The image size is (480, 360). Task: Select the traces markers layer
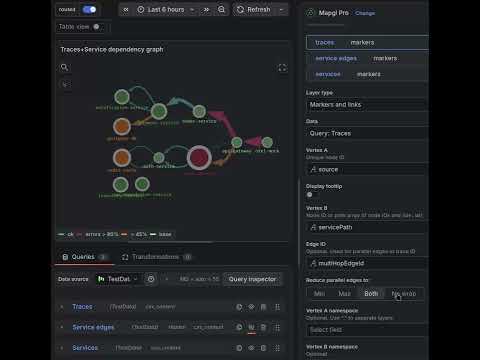pos(367,42)
